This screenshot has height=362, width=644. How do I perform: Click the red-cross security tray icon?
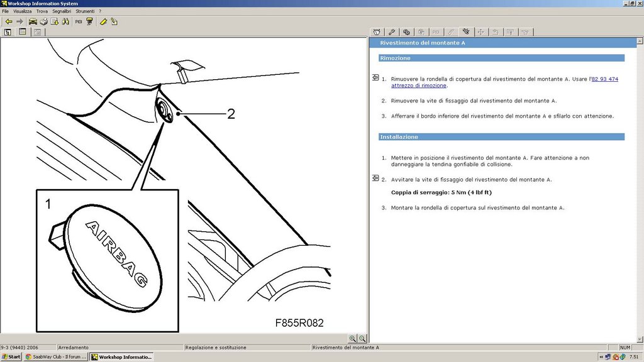[x=615, y=357]
